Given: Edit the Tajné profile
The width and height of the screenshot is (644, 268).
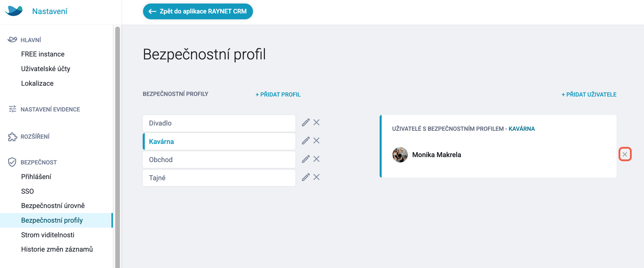Looking at the screenshot, I should click(x=306, y=177).
